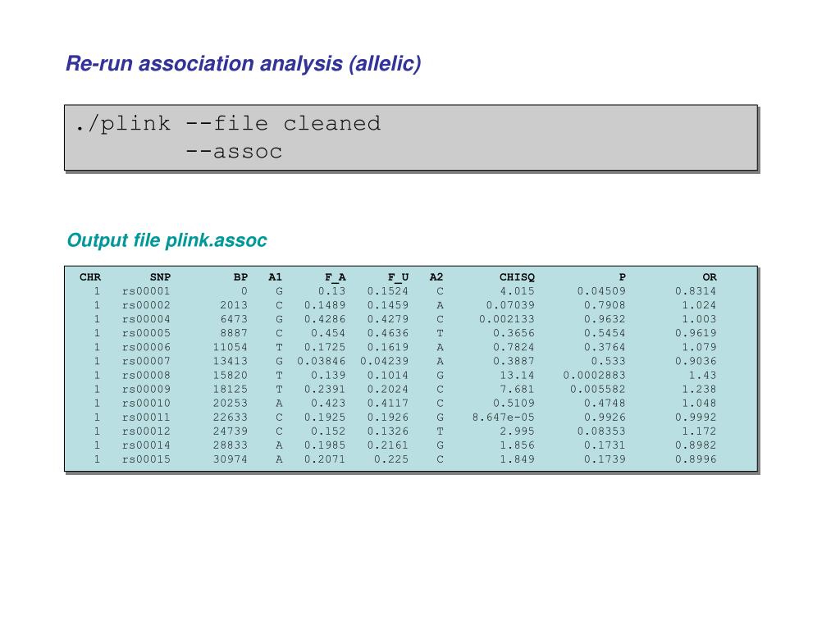Image resolution: width=840 pixels, height=630 pixels.
Task: Click CHISQ value 4.015
Action: click(517, 291)
